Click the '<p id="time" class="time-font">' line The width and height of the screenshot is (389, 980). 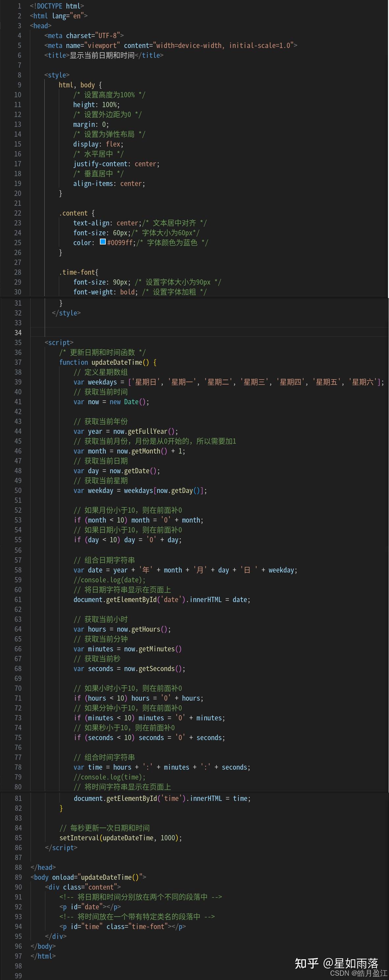pos(123,927)
